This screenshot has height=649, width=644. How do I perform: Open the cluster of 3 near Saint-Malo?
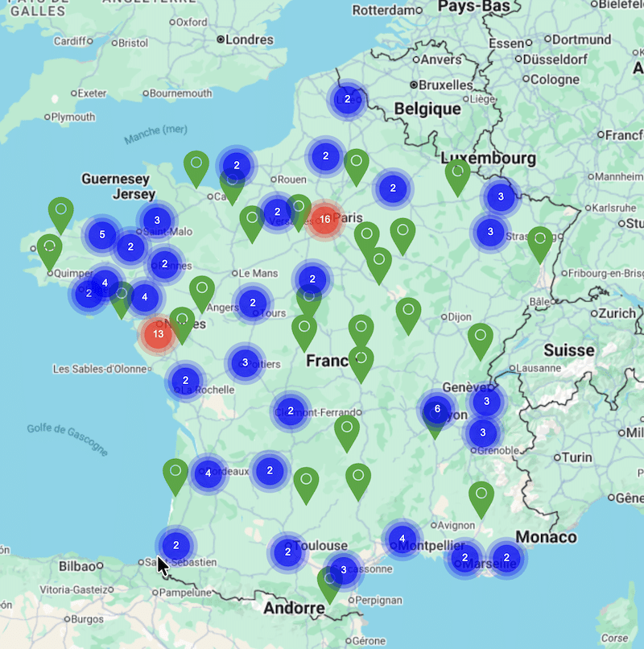(x=157, y=220)
